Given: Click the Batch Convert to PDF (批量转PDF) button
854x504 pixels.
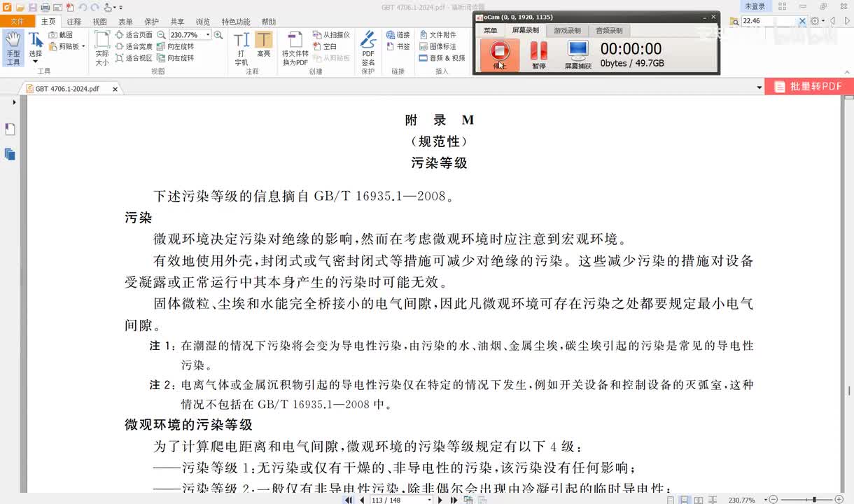Looking at the screenshot, I should pos(808,87).
